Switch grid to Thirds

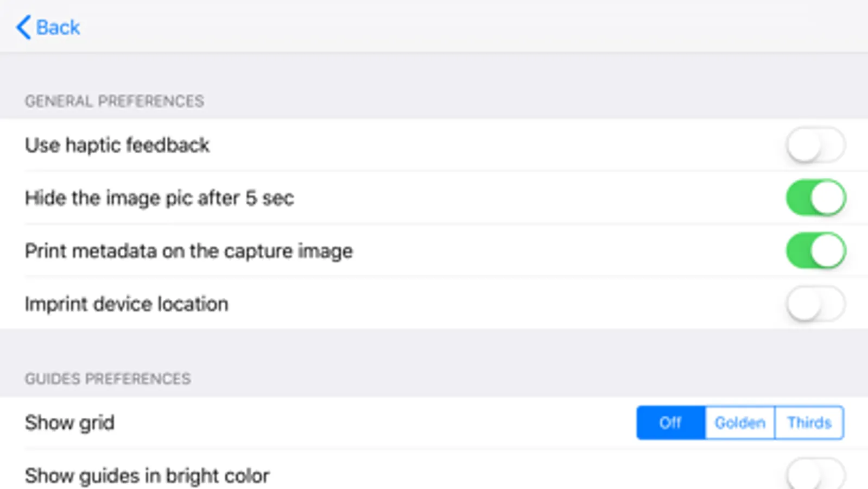click(809, 423)
